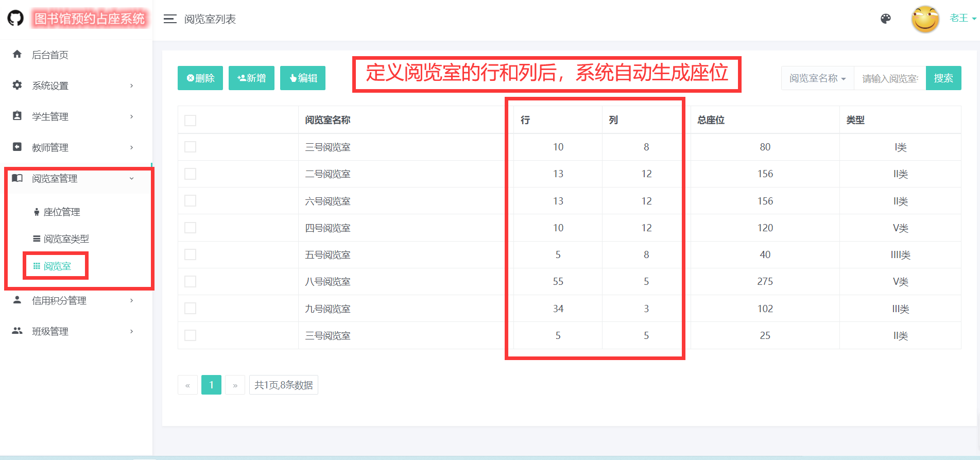Open the theme palette icon
Viewport: 980px width, 460px height.
(x=886, y=19)
